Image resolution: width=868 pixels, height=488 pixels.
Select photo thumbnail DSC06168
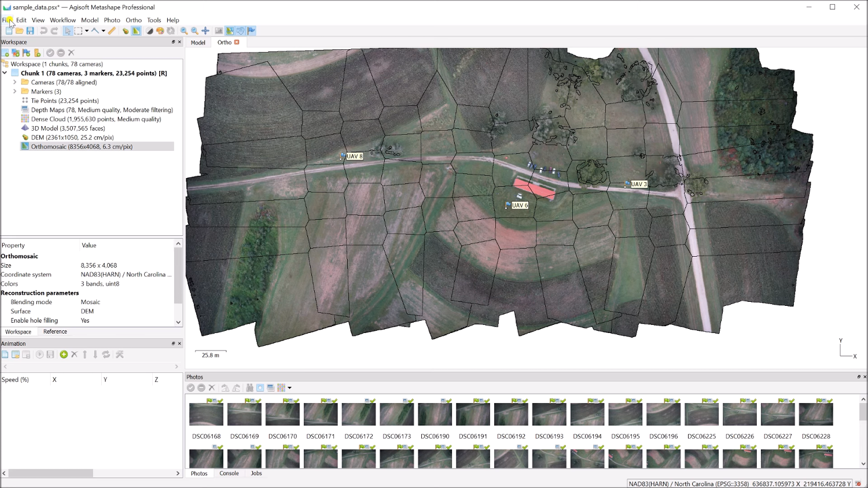point(206,414)
